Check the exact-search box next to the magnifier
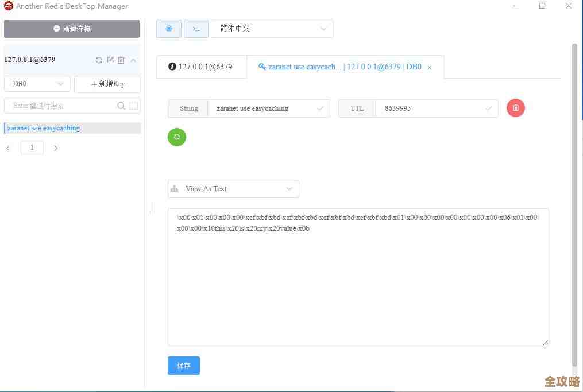Screen dimensions: 583x392 (133, 106)
